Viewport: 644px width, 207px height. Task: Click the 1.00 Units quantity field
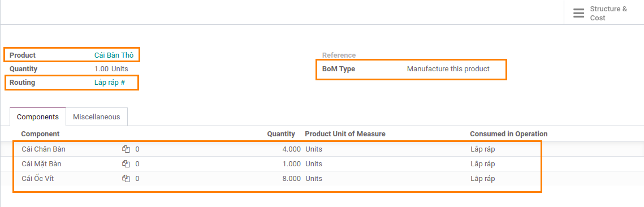tap(111, 69)
